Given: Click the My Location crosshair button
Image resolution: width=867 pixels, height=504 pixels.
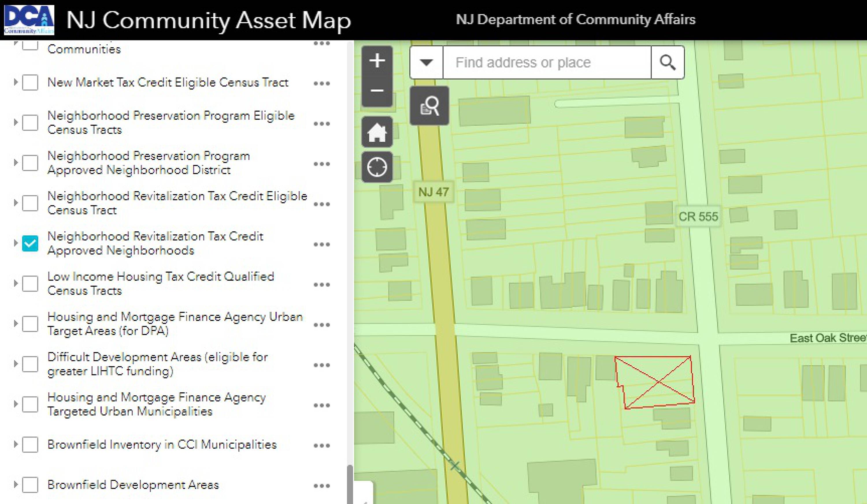Looking at the screenshot, I should [377, 167].
